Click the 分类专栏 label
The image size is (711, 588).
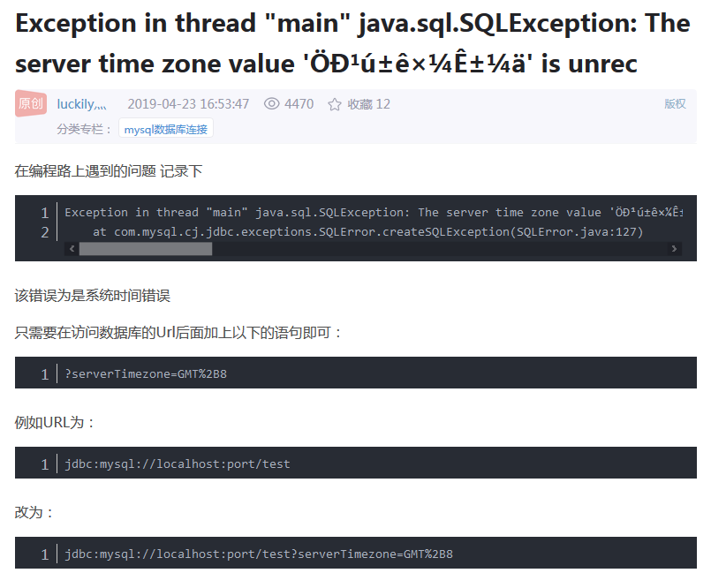tap(84, 129)
